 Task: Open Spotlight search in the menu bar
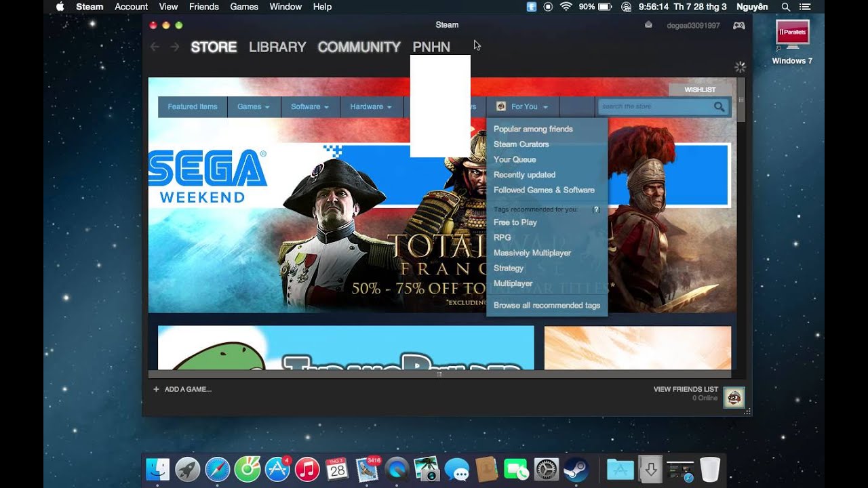pyautogui.click(x=786, y=7)
